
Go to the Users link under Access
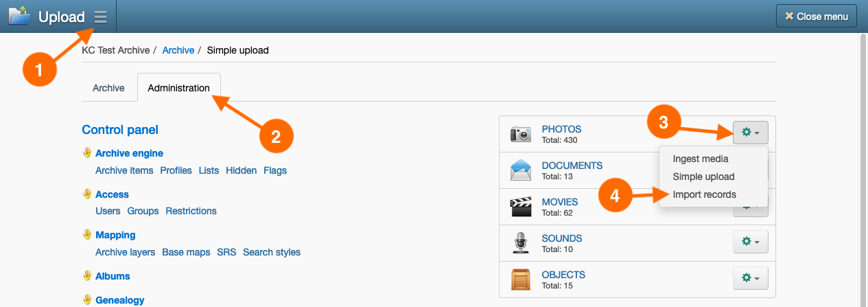coord(108,211)
